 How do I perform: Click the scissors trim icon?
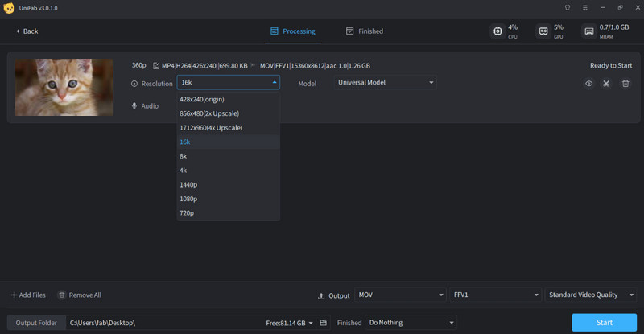(x=607, y=84)
